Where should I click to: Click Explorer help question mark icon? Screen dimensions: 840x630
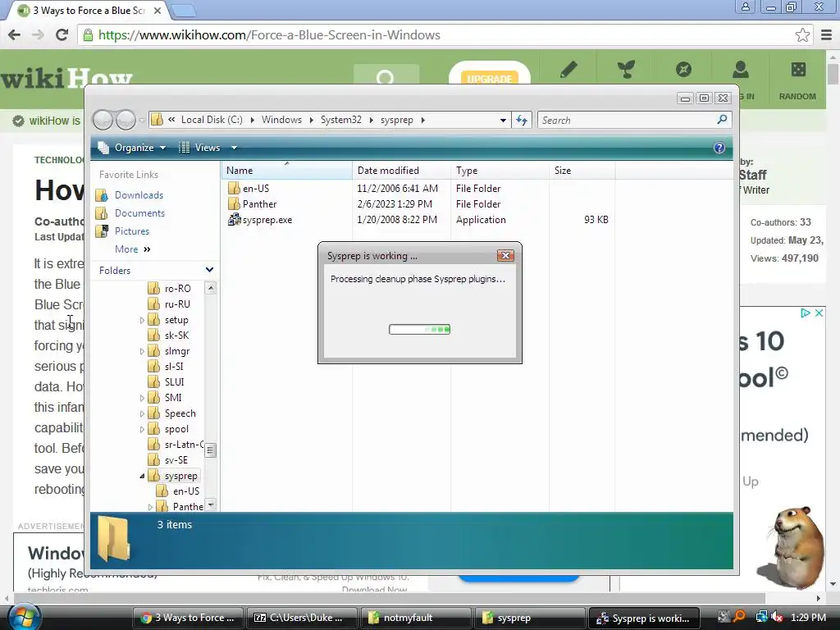tap(719, 148)
